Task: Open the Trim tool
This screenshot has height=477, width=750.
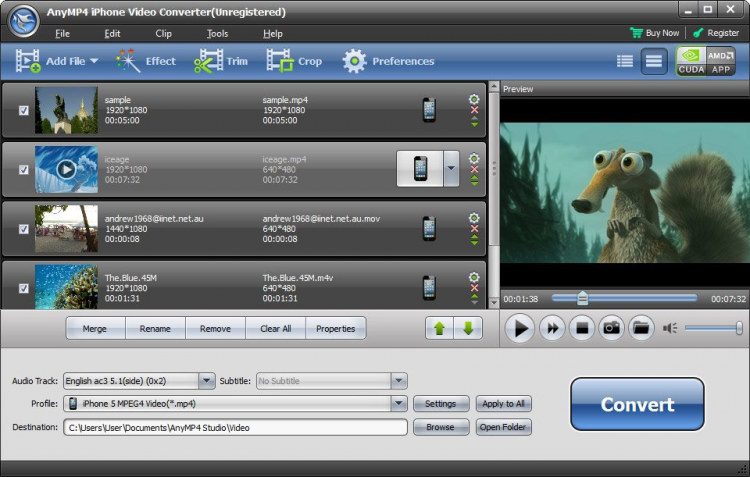Action: point(221,61)
